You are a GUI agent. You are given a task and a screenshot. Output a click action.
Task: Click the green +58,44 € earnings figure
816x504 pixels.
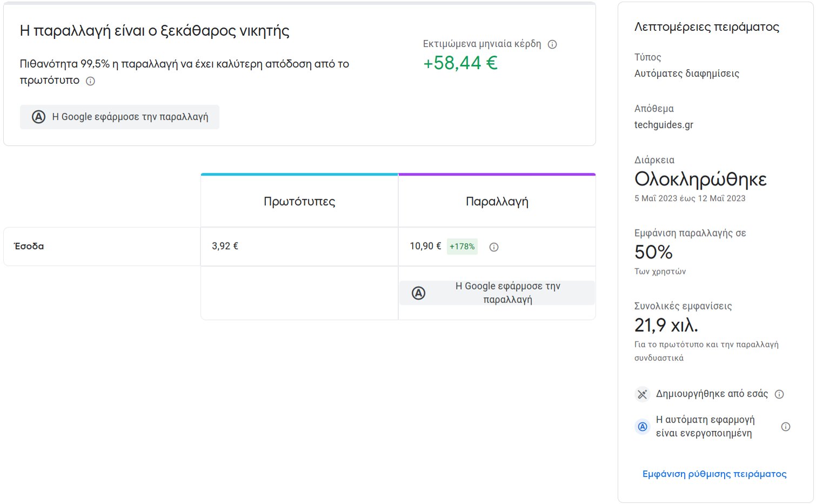[x=460, y=63]
